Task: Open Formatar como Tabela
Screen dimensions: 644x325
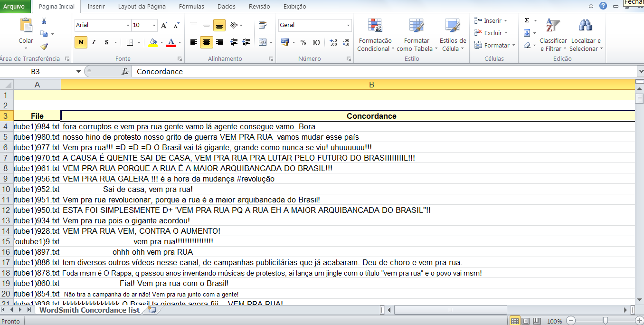Action: pos(416,34)
